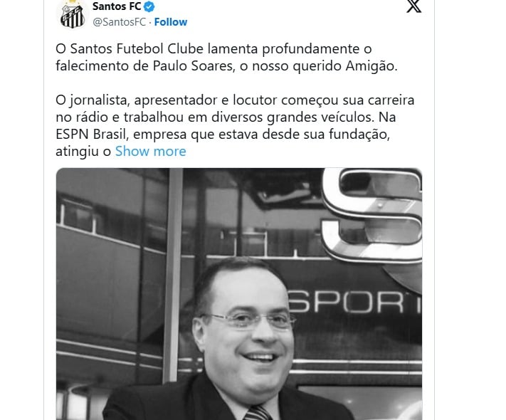506x420 pixels.
Task: Click the word "Amigão" in the tweet
Action: [371, 66]
